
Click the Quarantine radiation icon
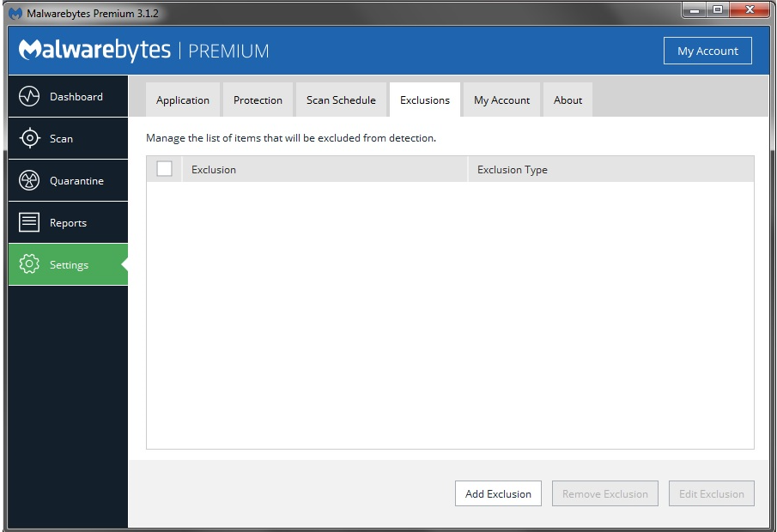pos(29,180)
